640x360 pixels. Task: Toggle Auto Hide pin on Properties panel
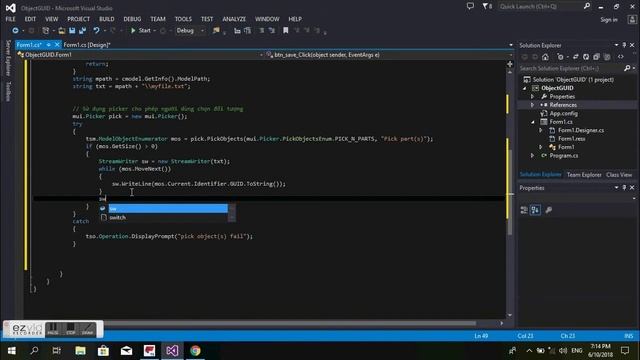[624, 188]
